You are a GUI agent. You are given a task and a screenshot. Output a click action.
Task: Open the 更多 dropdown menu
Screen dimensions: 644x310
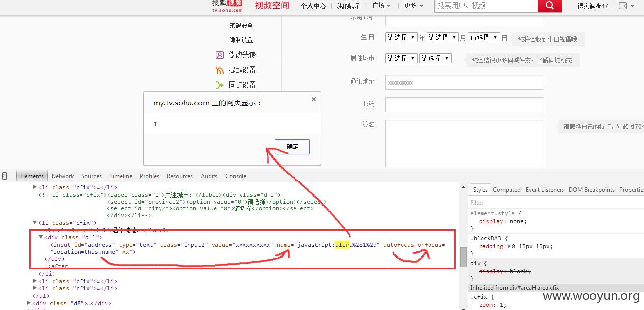414,6
